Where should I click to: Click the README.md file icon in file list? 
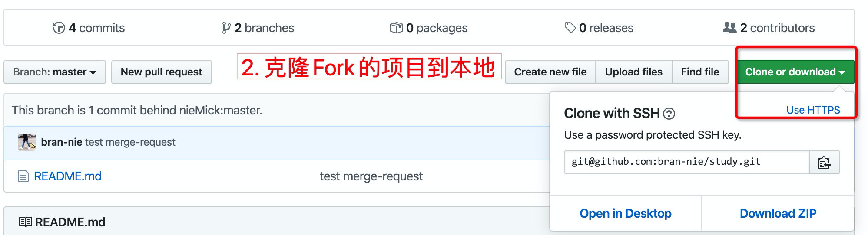click(x=23, y=176)
